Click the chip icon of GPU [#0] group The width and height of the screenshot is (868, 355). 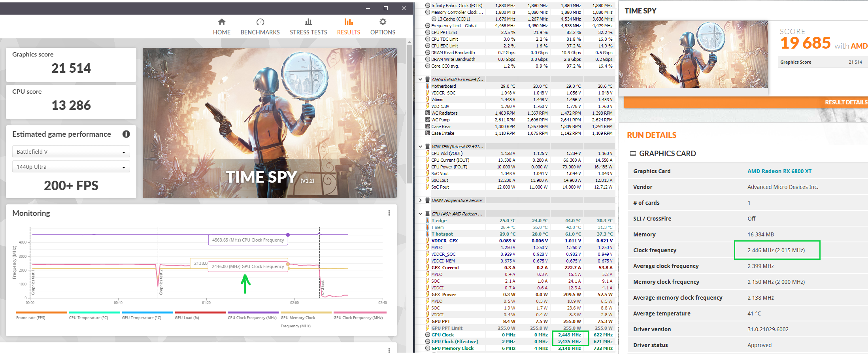pyautogui.click(x=428, y=214)
